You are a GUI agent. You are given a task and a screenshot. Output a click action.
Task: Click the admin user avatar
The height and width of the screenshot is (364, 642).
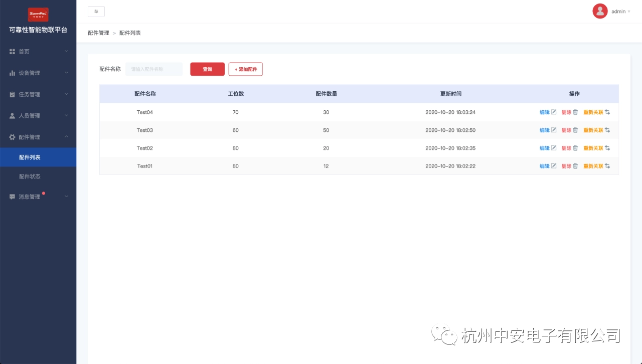[600, 11]
